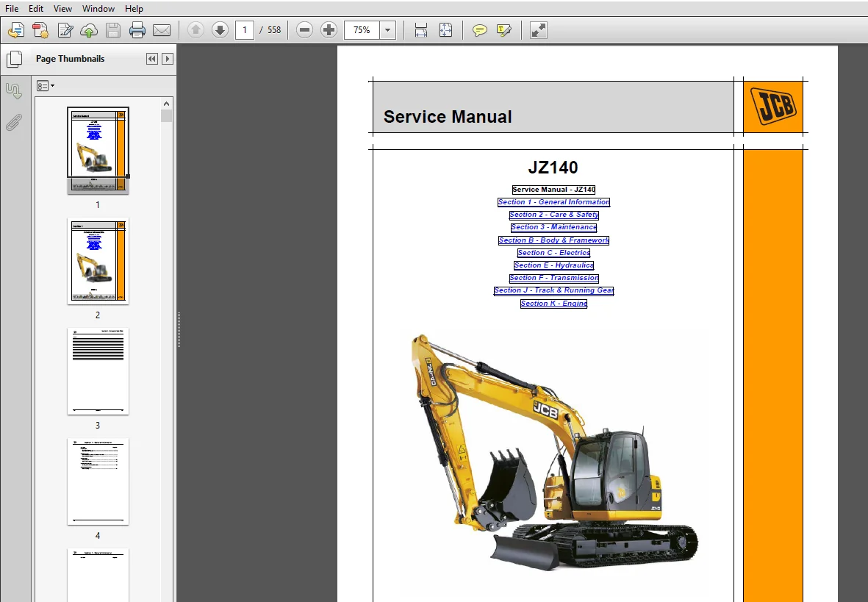Open Section E - Hydraulics link
The height and width of the screenshot is (602, 868).
(x=553, y=265)
